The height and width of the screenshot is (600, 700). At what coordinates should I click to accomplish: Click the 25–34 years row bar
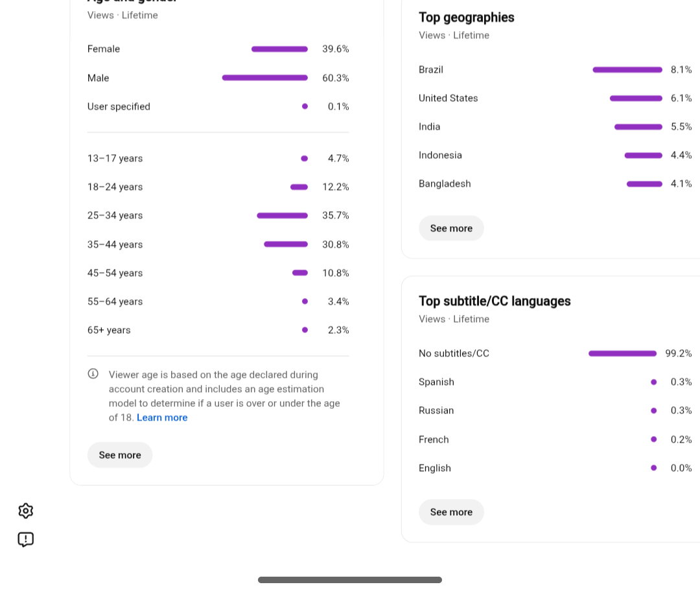click(x=282, y=216)
